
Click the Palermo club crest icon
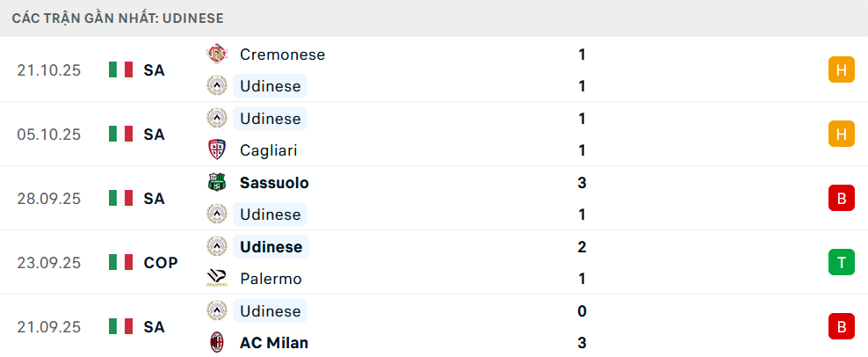coord(216,279)
